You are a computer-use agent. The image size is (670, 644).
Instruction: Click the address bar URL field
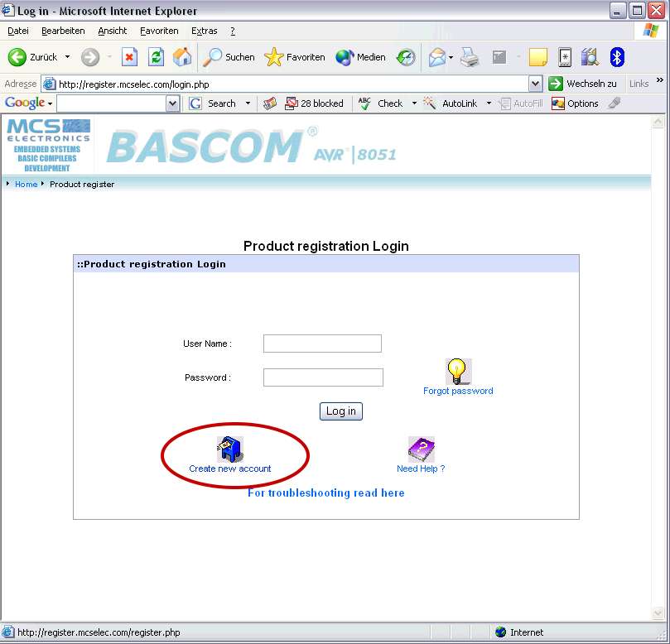(x=292, y=84)
